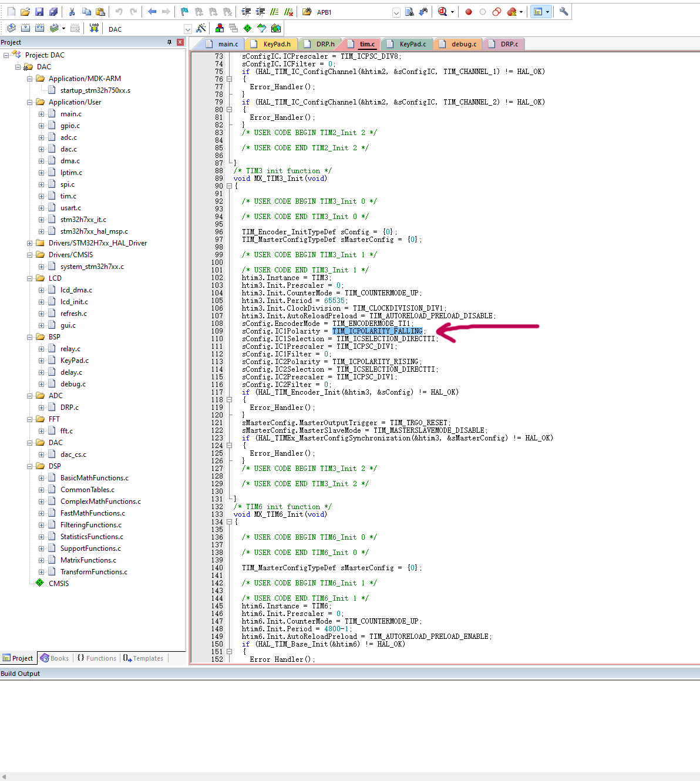Switch to KeyPad.h editor tab

(271, 44)
